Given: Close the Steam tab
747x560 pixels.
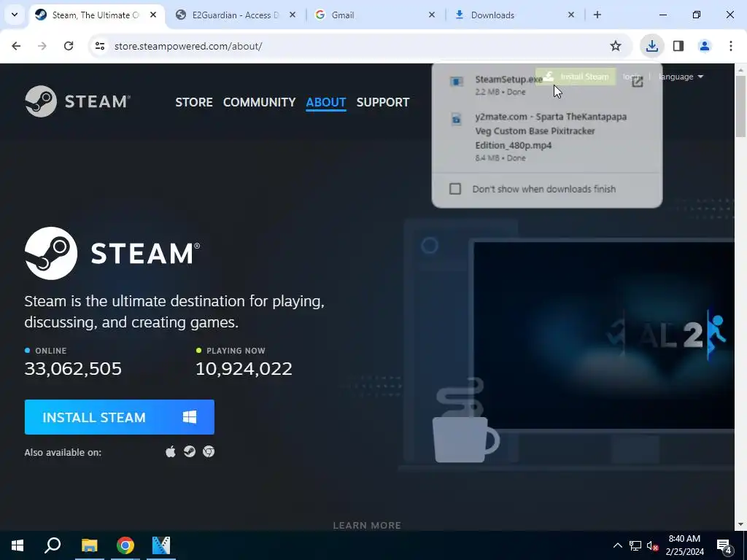Looking at the screenshot, I should point(153,15).
